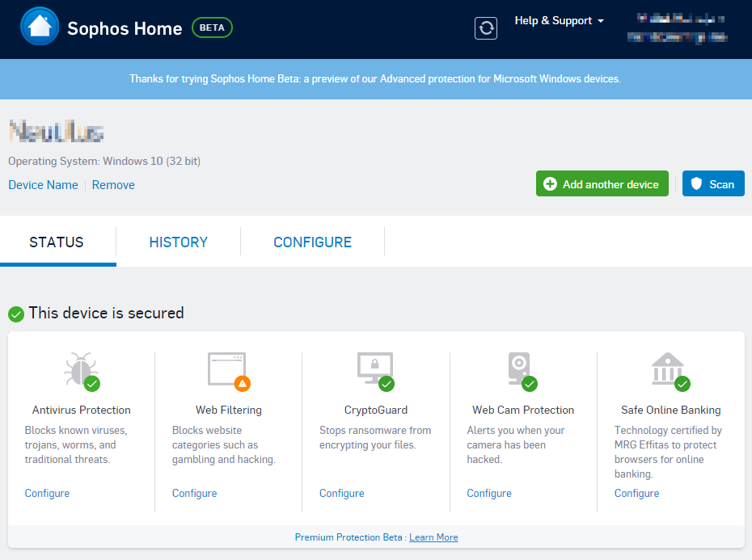Click the Remove device link
752x560 pixels.
coord(113,185)
